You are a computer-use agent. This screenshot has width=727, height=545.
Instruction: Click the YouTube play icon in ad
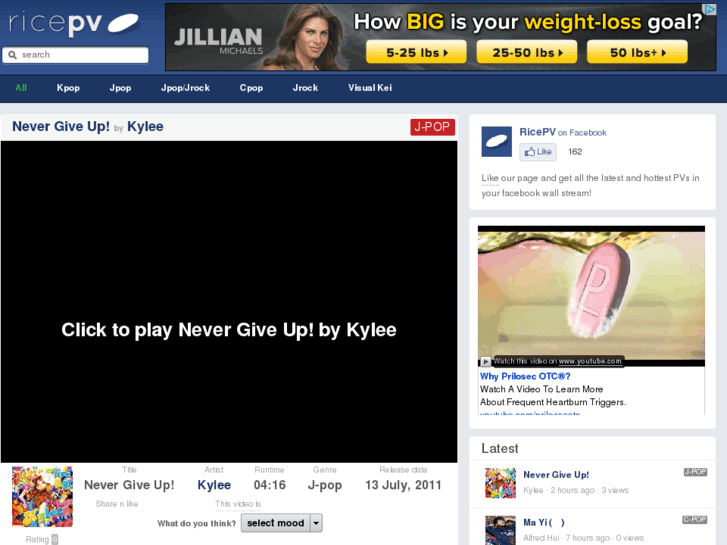pyautogui.click(x=485, y=361)
